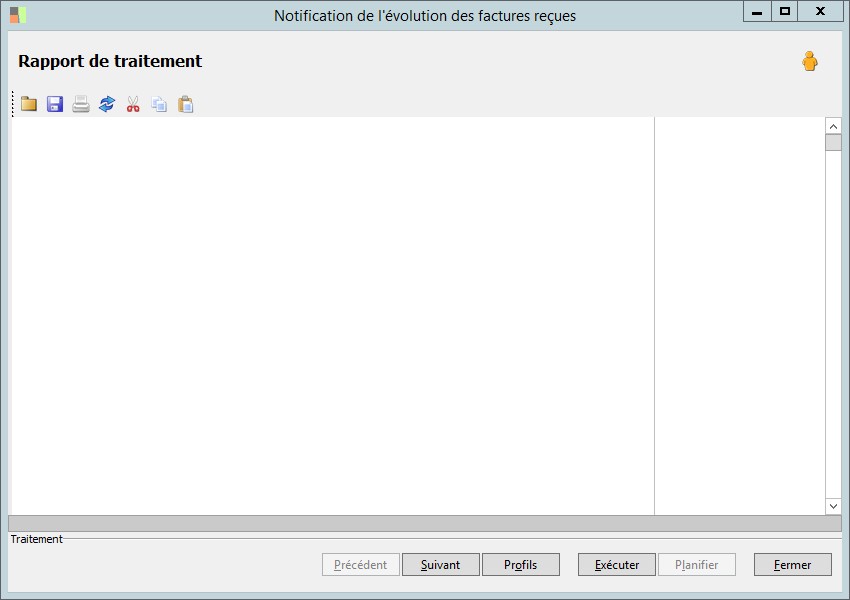Click the disabled Précédent button

(x=360, y=565)
